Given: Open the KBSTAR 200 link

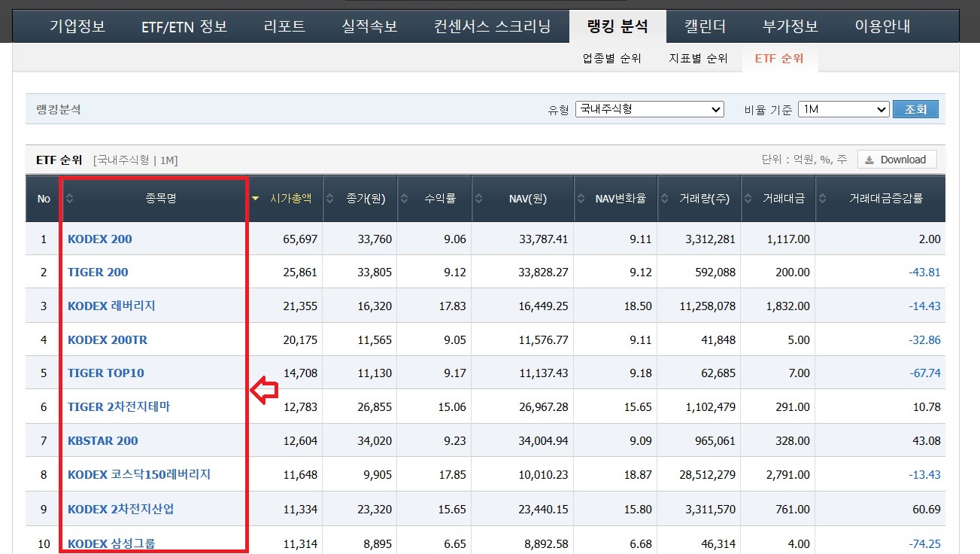Looking at the screenshot, I should pyautogui.click(x=103, y=440).
